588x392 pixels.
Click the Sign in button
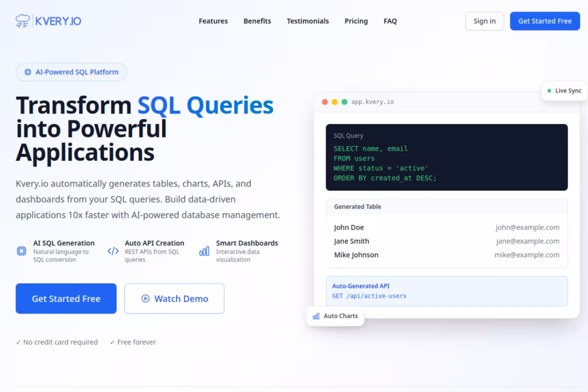(x=485, y=21)
